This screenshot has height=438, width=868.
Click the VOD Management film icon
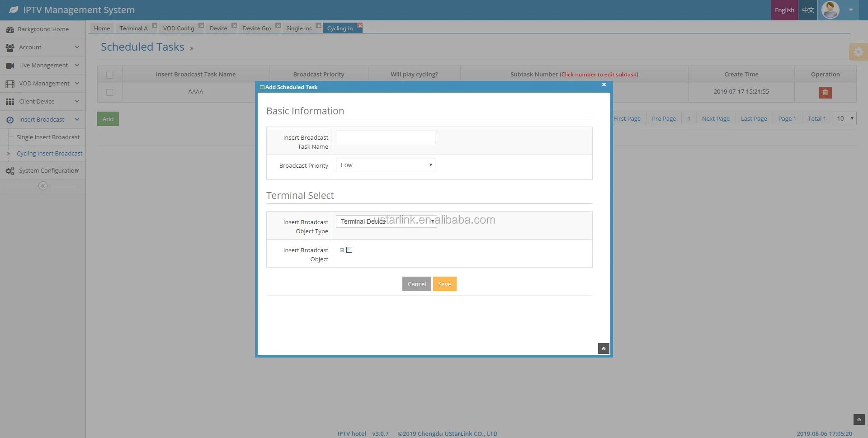coord(10,83)
